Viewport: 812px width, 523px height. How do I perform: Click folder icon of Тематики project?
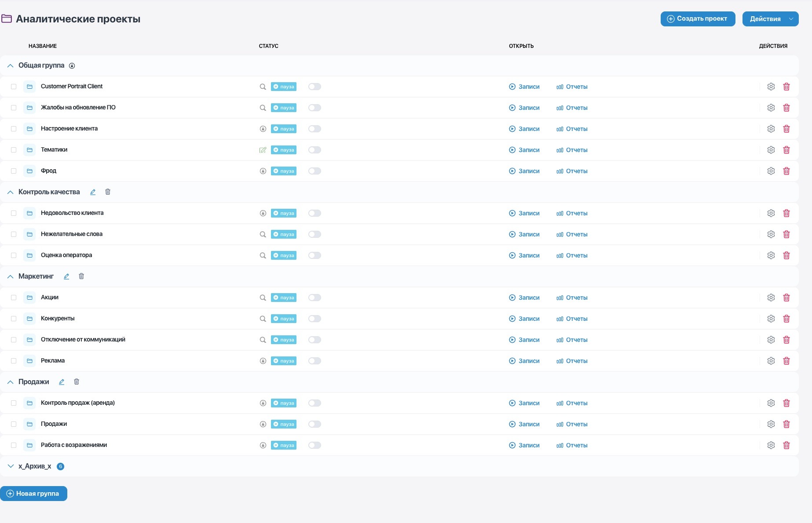coord(29,150)
